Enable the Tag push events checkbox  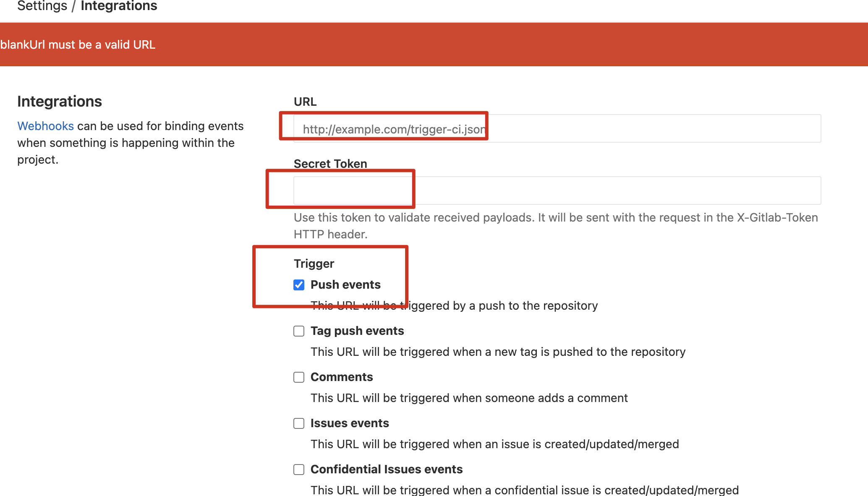pyautogui.click(x=299, y=331)
